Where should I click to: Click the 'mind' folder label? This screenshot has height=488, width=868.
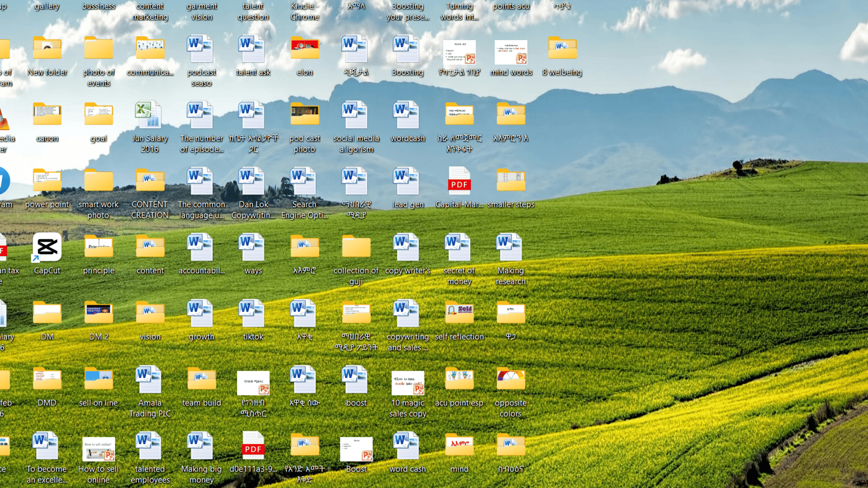coord(459,469)
